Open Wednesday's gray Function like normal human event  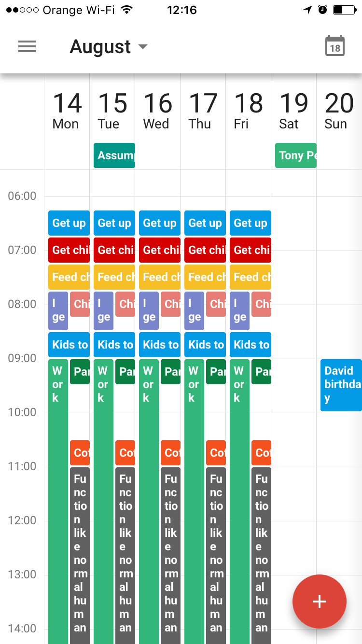(x=170, y=555)
